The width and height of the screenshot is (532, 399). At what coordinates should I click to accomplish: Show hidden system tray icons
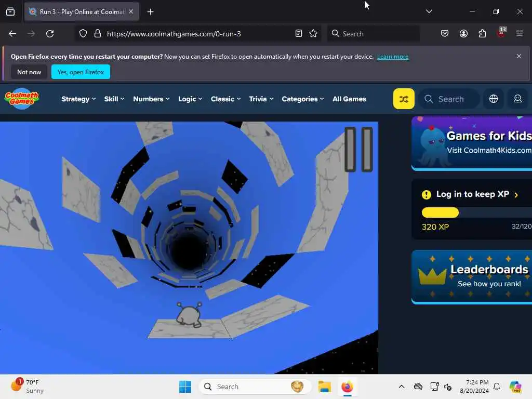pyautogui.click(x=402, y=387)
